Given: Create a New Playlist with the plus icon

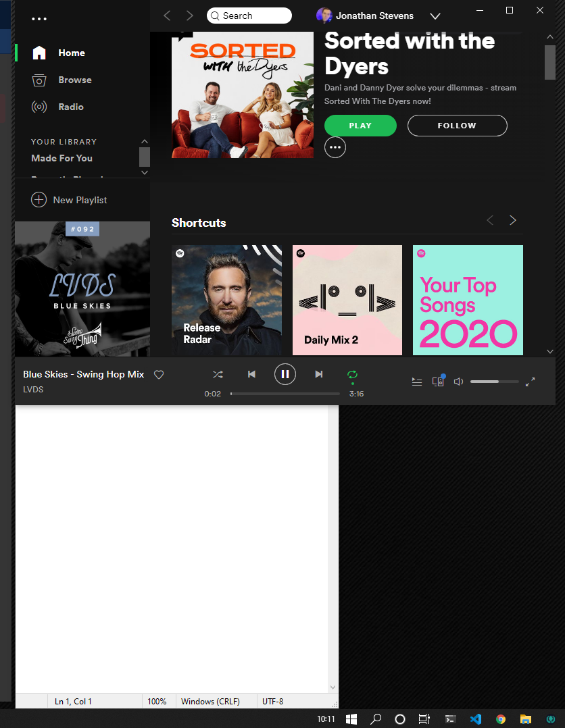Looking at the screenshot, I should click(x=69, y=200).
